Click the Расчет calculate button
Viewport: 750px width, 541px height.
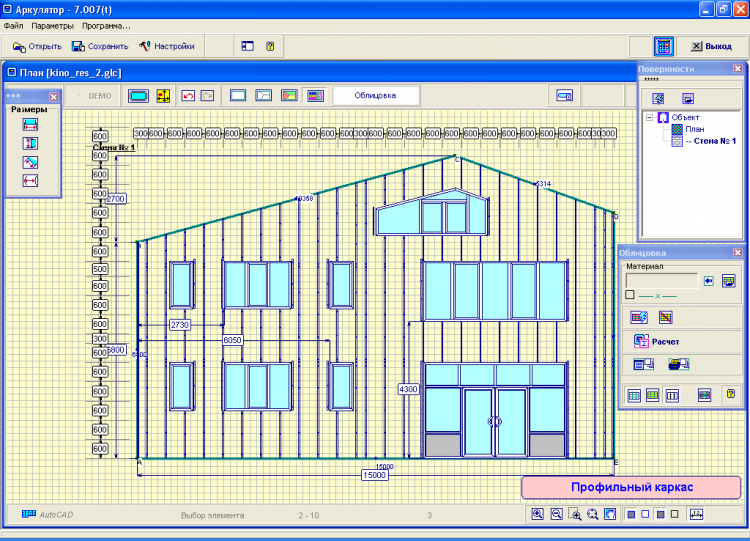656,342
